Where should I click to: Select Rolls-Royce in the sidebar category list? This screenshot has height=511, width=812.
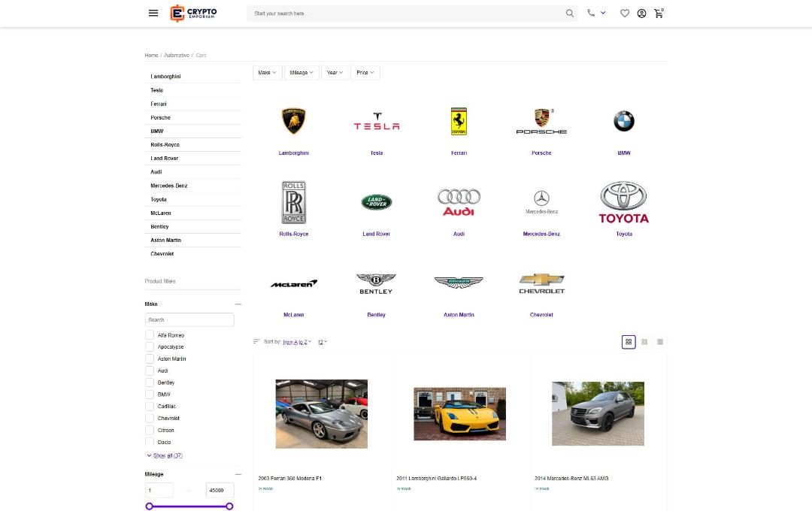(165, 145)
